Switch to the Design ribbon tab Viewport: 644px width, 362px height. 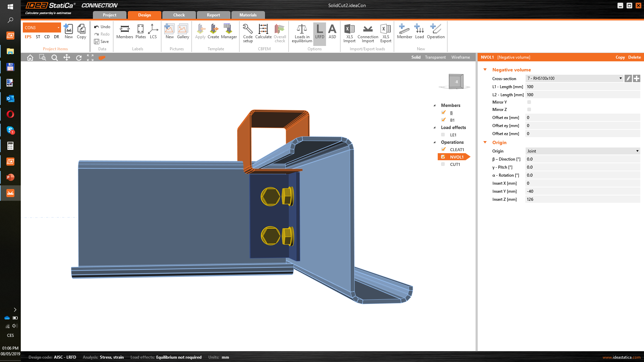click(144, 15)
